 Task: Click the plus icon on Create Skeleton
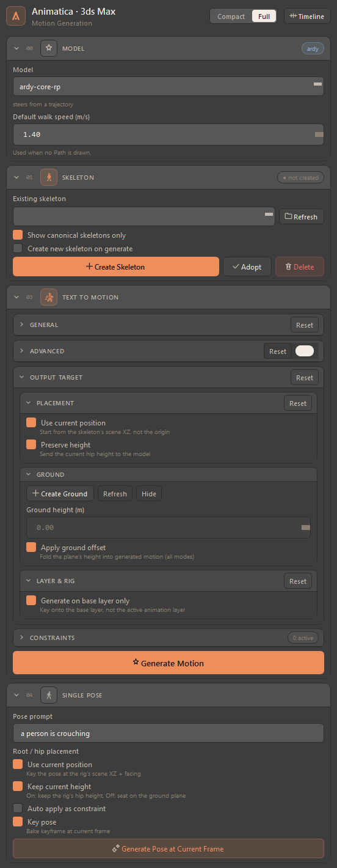pos(89,267)
